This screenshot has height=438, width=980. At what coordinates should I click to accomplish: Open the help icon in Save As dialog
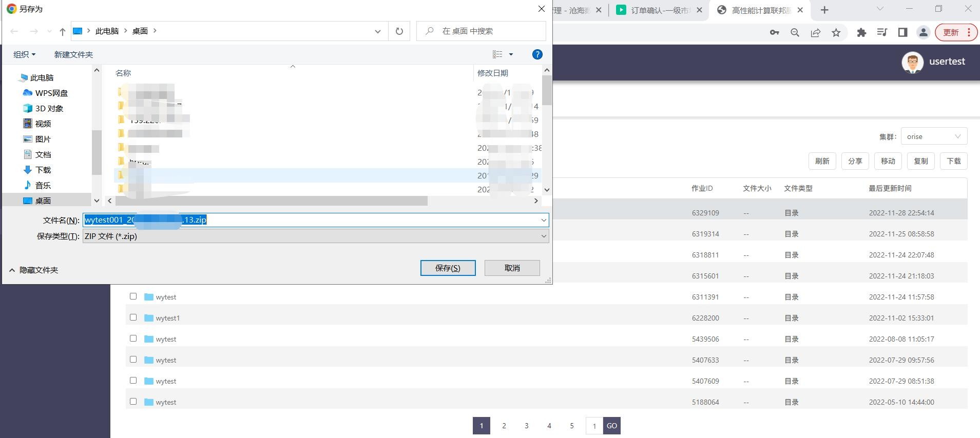pos(537,54)
